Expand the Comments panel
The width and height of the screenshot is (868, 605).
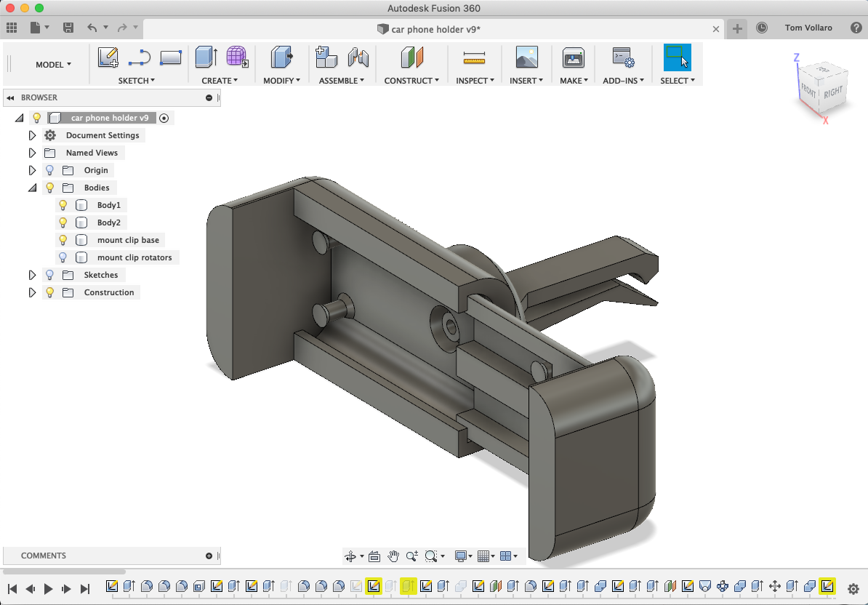coord(209,556)
